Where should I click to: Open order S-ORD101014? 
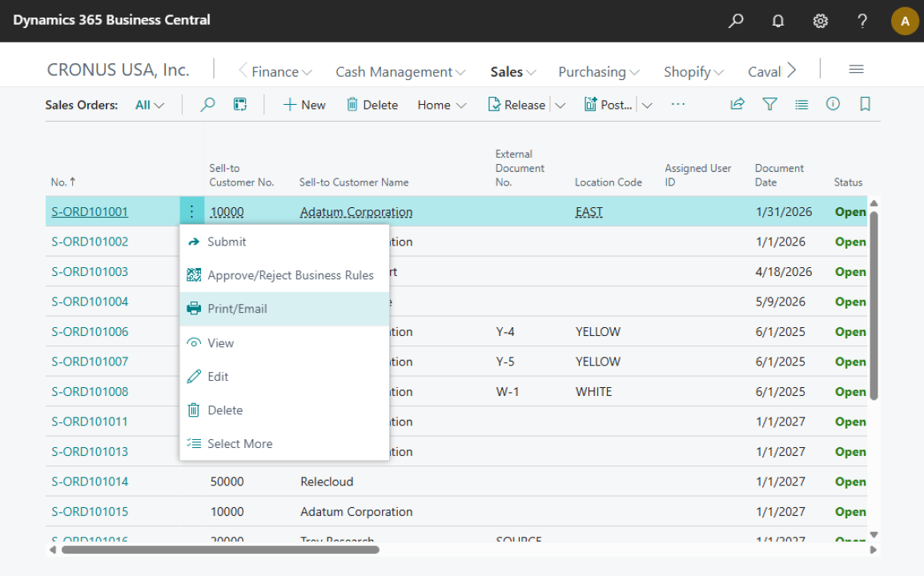tap(90, 481)
